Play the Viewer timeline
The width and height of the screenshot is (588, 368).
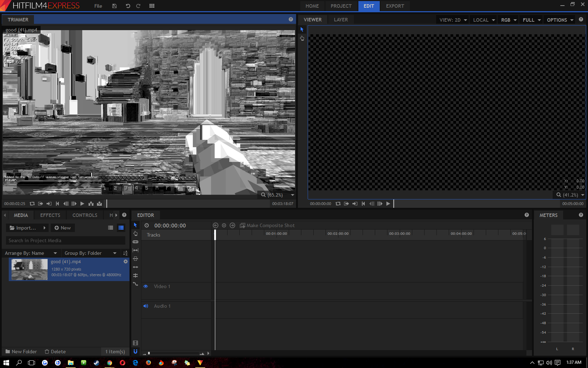pyautogui.click(x=388, y=204)
